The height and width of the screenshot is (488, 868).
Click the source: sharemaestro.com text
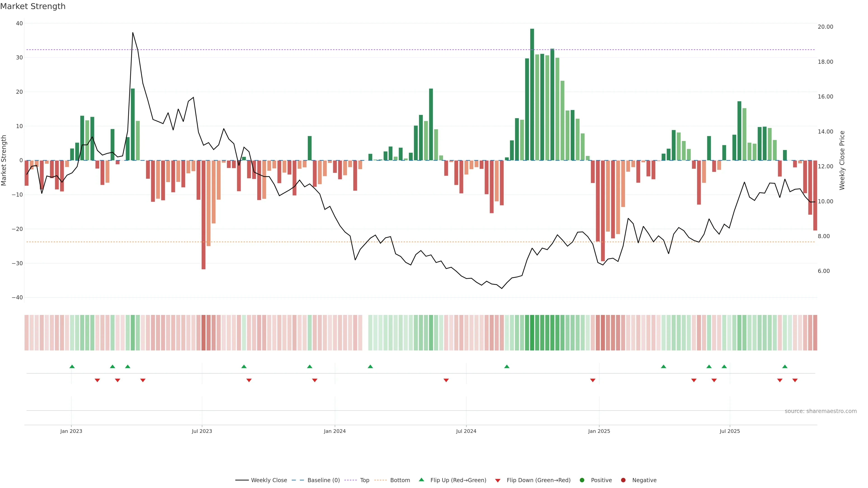(x=821, y=411)
